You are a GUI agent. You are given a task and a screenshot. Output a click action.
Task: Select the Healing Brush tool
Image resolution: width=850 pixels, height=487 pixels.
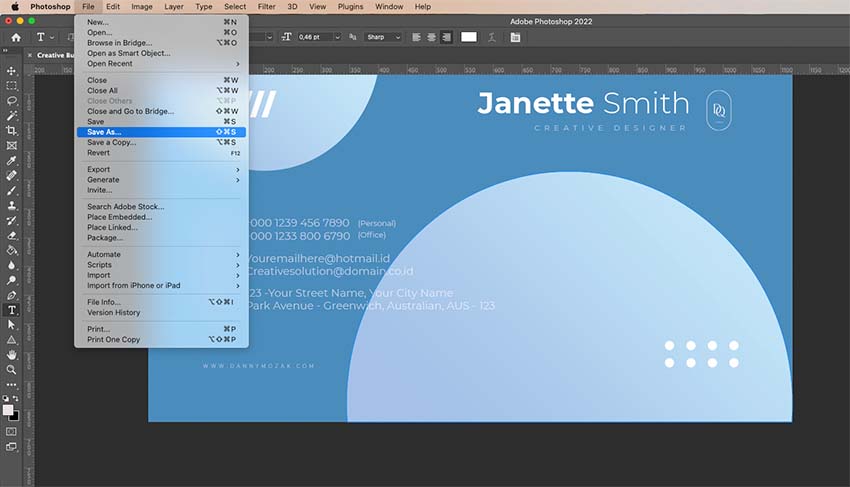point(11,175)
